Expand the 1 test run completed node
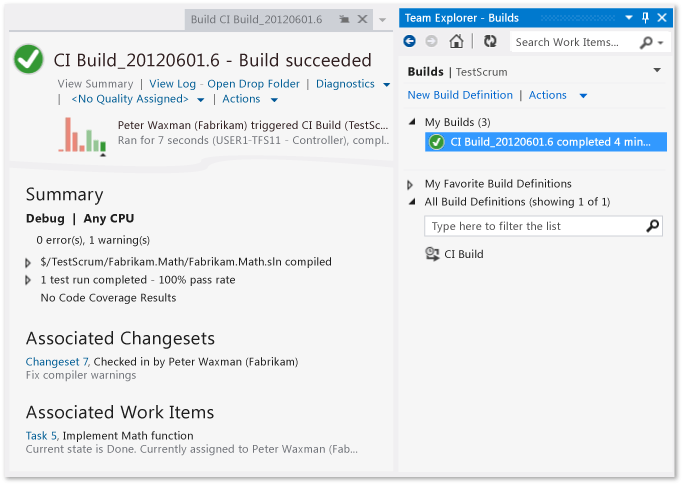The width and height of the screenshot is (683, 485). pyautogui.click(x=29, y=280)
